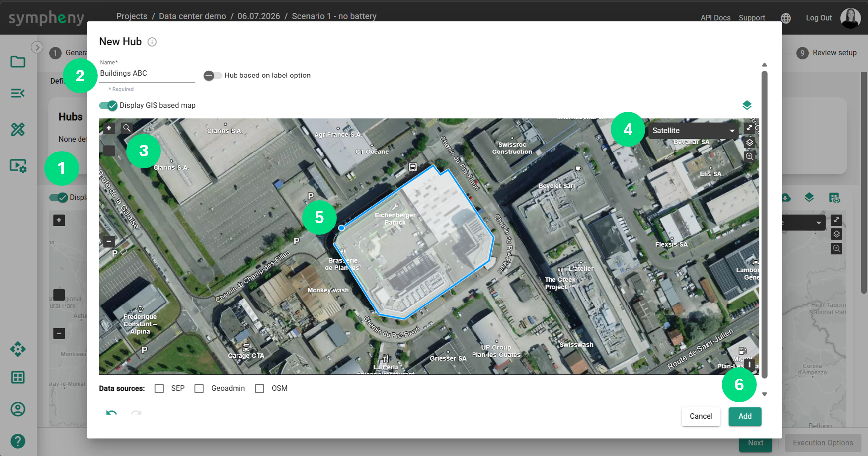Cancel the New Hub dialog
This screenshot has height=456, width=868.
pyautogui.click(x=701, y=416)
